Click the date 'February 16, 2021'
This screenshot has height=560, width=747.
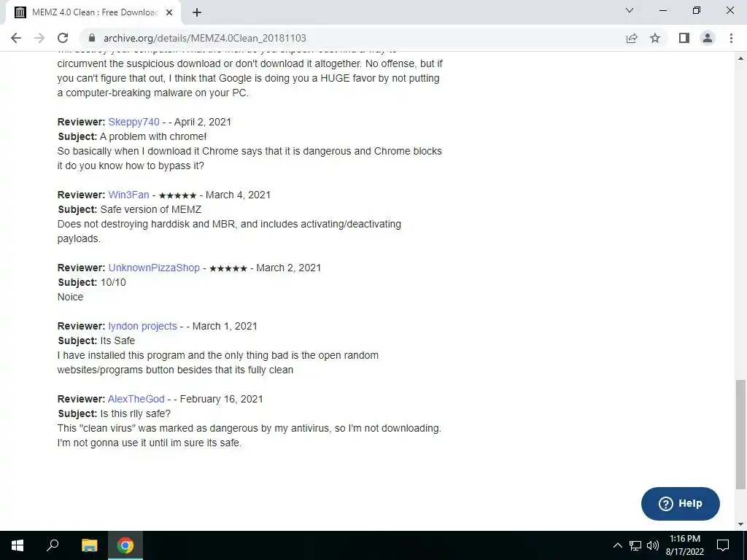coord(222,399)
